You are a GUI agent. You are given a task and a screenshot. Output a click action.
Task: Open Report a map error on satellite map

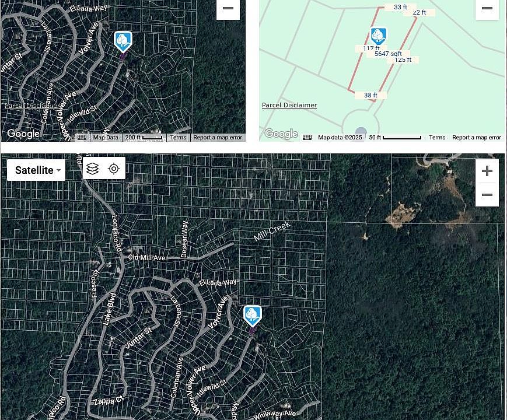tap(218, 138)
